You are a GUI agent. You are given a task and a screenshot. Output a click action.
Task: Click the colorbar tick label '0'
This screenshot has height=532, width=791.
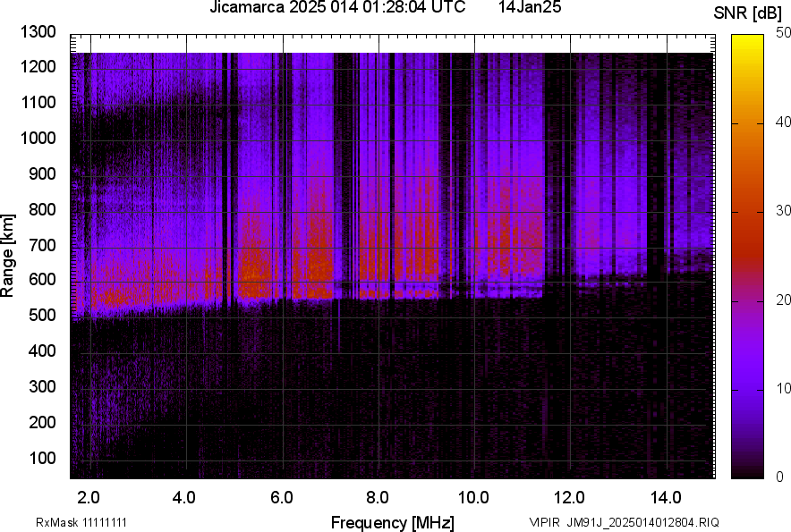(780, 477)
